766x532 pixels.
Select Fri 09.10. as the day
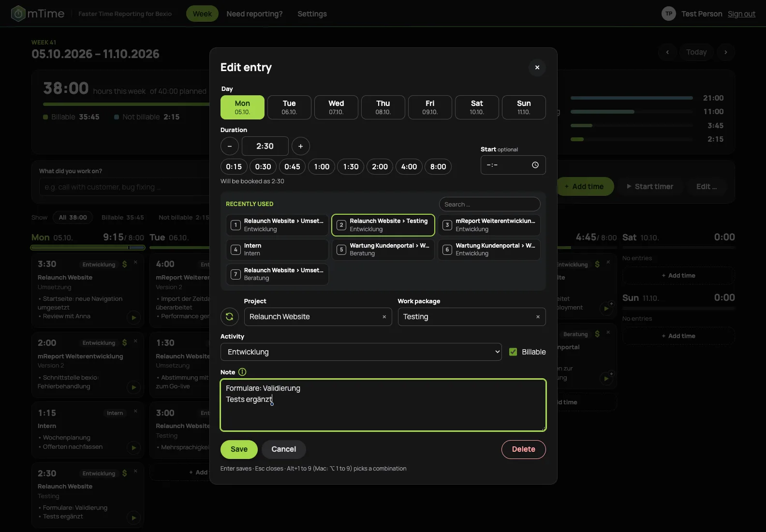coord(430,107)
